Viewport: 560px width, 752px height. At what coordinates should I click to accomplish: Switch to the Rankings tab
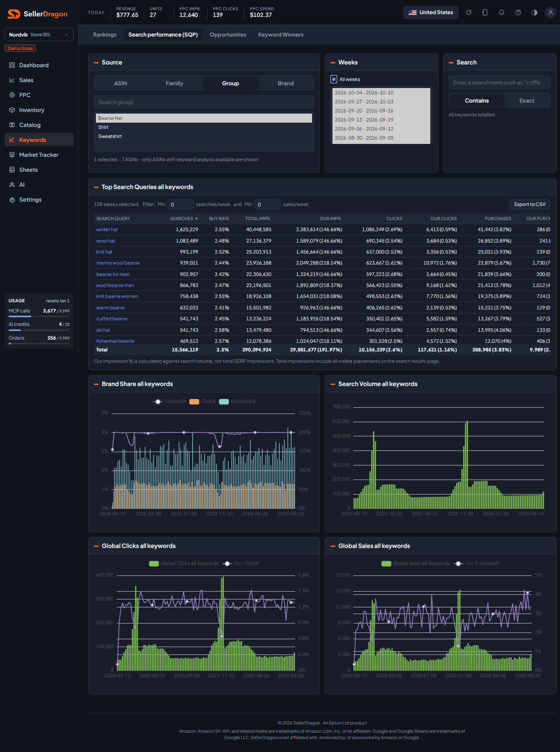click(x=105, y=35)
